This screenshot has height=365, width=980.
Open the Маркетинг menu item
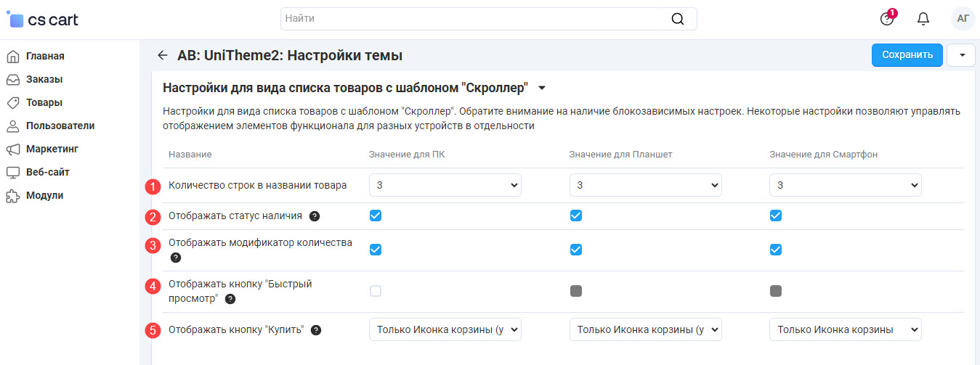click(x=52, y=149)
